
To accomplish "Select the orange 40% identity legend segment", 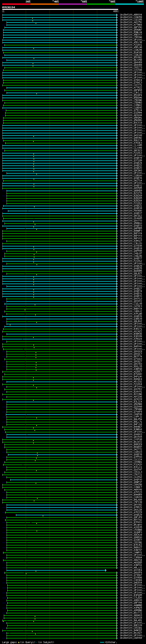I will click(x=45, y=4).
